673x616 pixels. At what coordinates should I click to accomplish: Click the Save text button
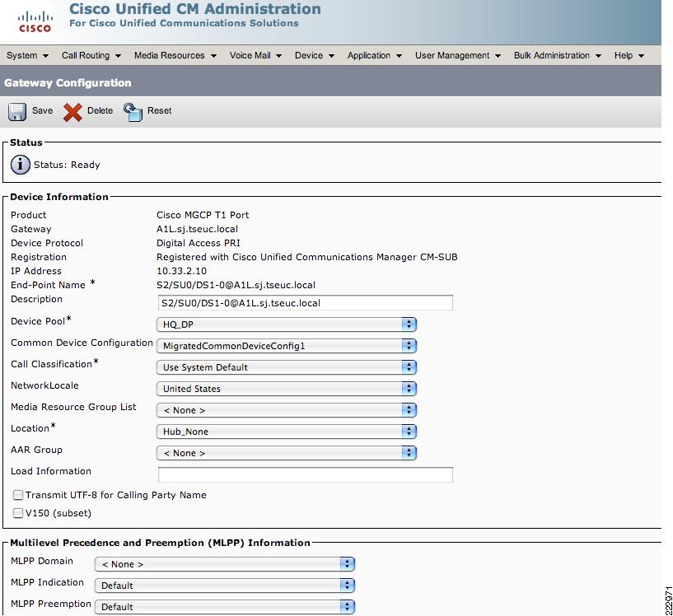point(43,110)
